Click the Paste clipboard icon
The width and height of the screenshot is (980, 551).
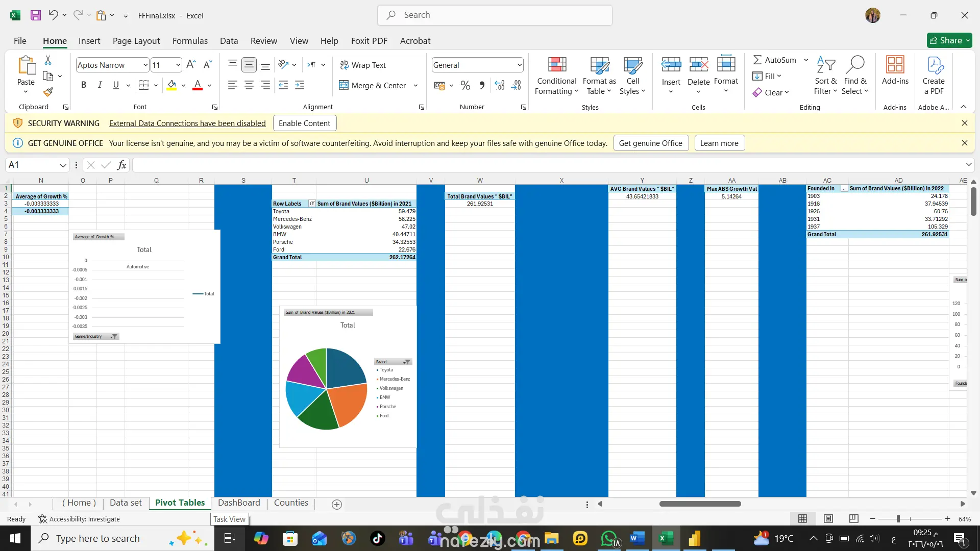point(26,66)
